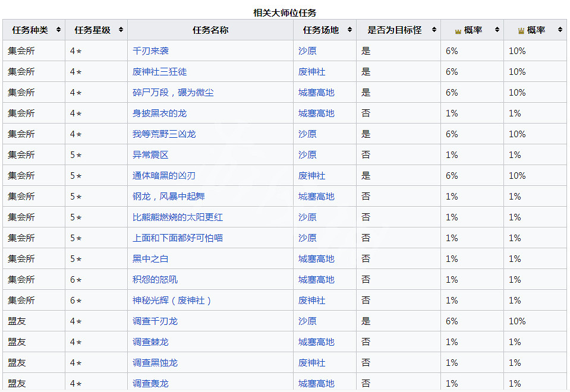Open the 身披黑衣的龙 quest link
The height and width of the screenshot is (392, 570).
(x=159, y=113)
